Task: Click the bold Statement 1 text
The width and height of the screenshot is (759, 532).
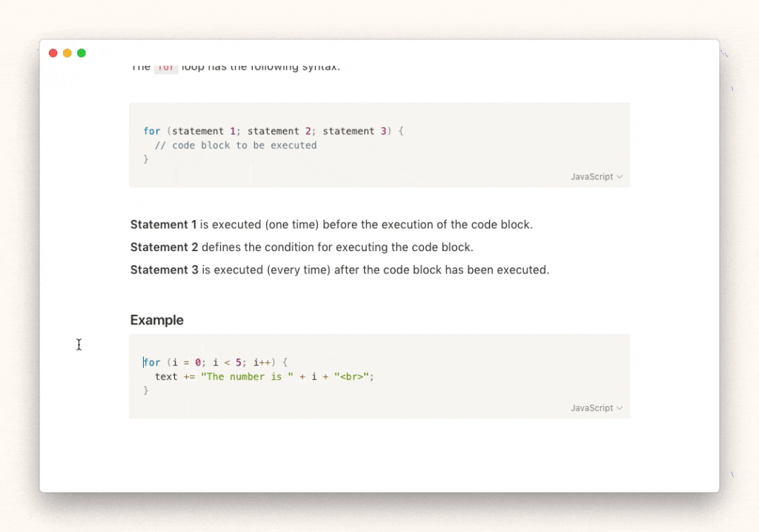Action: tap(163, 225)
